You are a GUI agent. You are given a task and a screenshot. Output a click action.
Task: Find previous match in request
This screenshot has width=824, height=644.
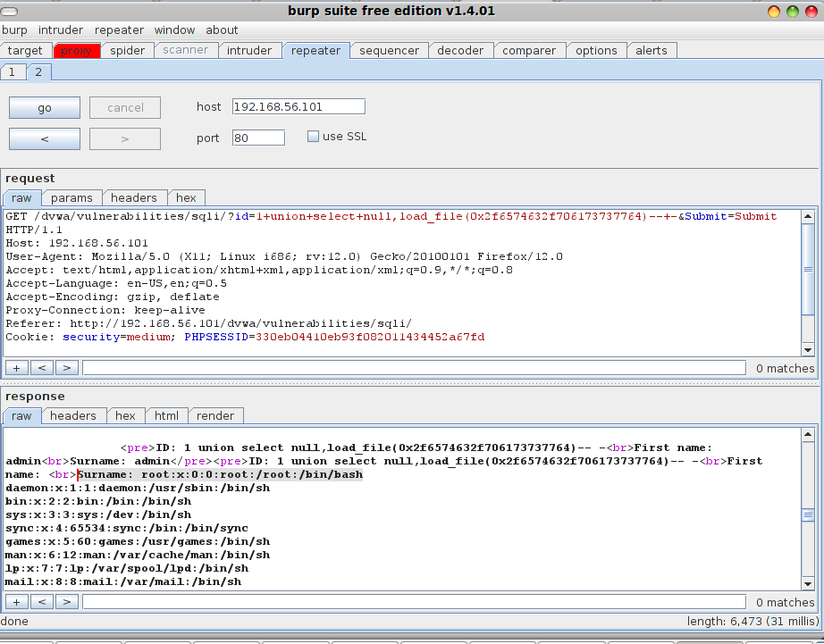click(x=41, y=368)
